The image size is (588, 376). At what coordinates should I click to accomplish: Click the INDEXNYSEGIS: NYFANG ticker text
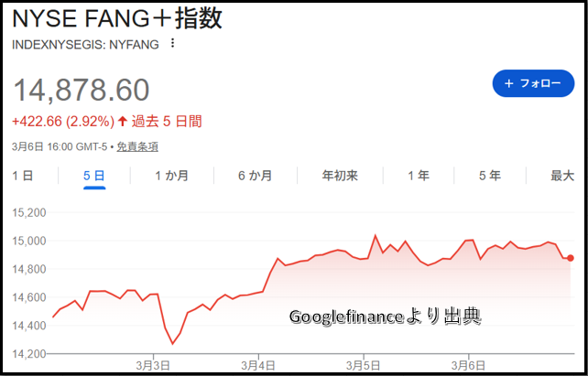85,44
